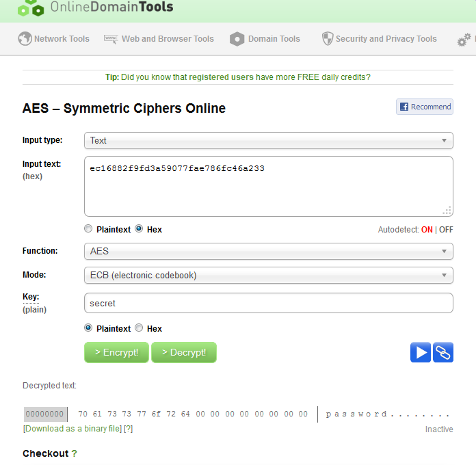
Task: Click the OnlineDomainTools hexagon logo
Action: point(31,8)
